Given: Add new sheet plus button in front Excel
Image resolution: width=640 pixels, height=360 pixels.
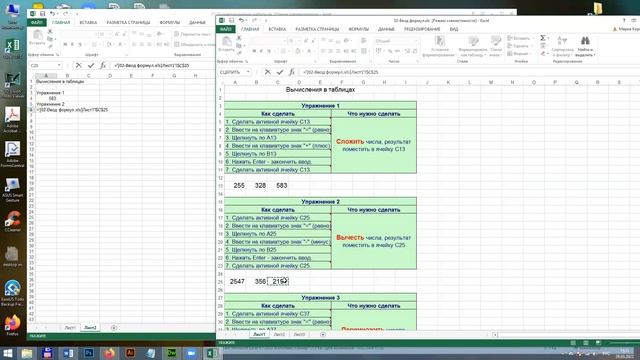Looking at the screenshot, I should [323, 334].
